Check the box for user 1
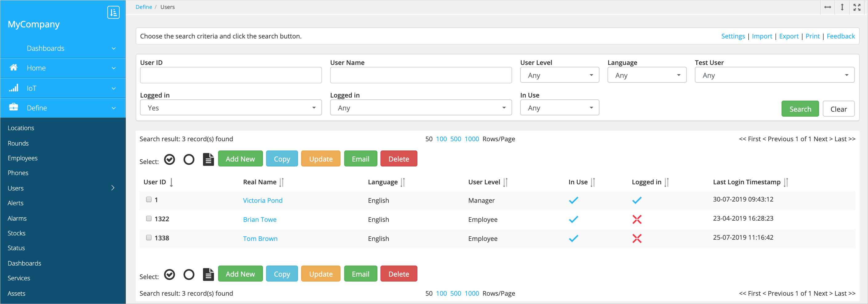Viewport: 868px width, 304px height. tap(149, 199)
